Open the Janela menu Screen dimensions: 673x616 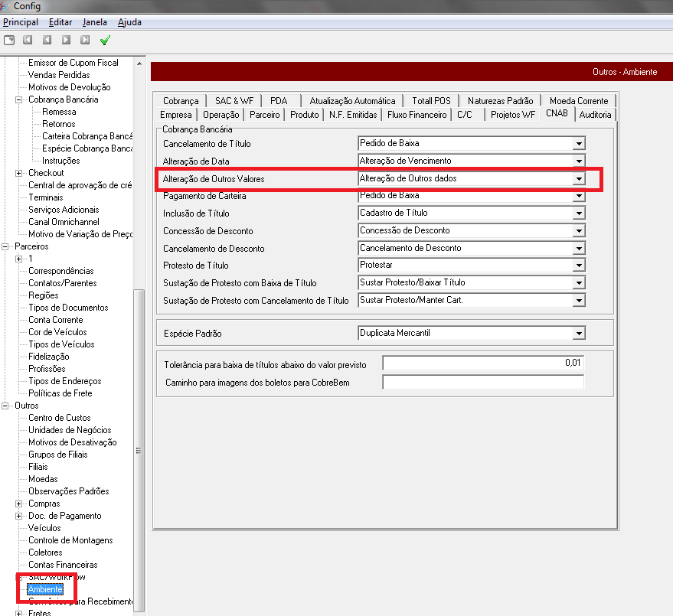(95, 22)
